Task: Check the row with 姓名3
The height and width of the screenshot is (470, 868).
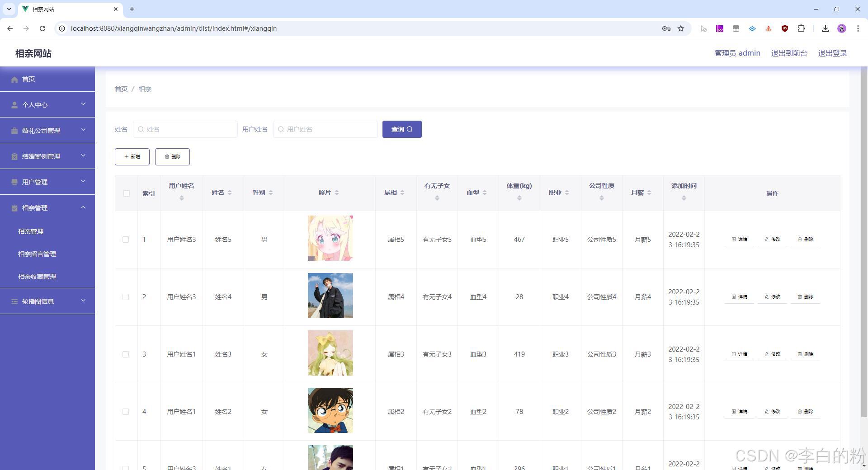Action: pos(126,354)
